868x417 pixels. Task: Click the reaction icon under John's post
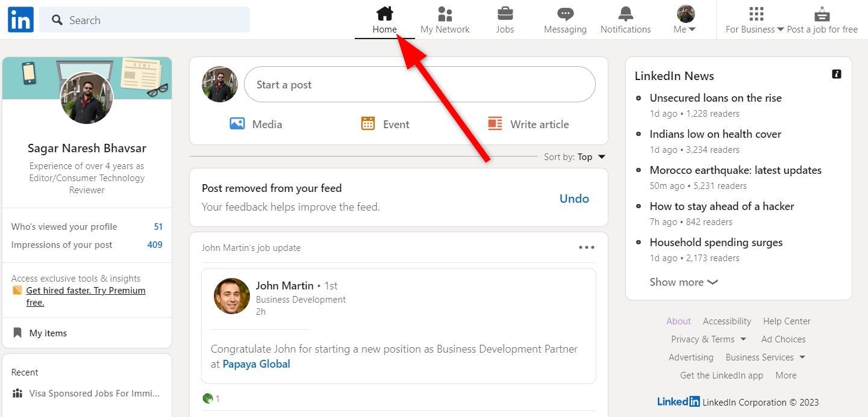(208, 398)
